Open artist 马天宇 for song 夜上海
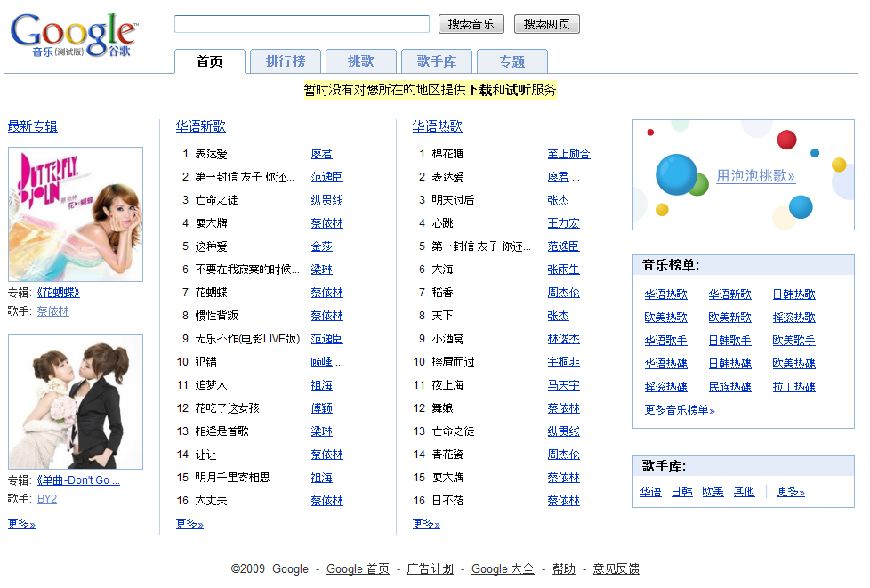The width and height of the screenshot is (870, 588). [x=564, y=385]
